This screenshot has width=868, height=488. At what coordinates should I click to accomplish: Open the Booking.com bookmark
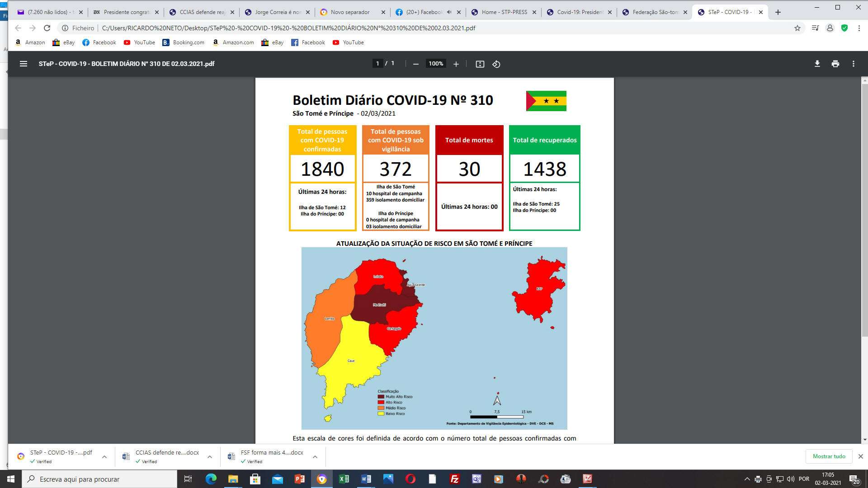click(183, 42)
